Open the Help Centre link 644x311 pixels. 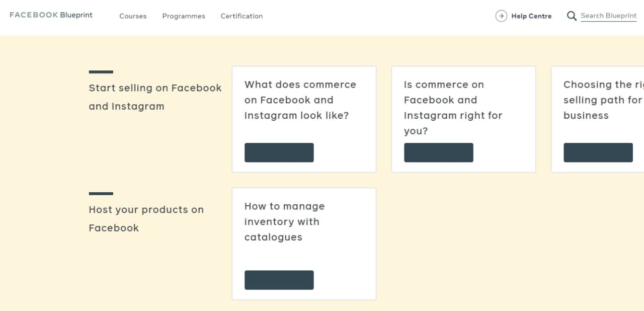click(x=531, y=16)
